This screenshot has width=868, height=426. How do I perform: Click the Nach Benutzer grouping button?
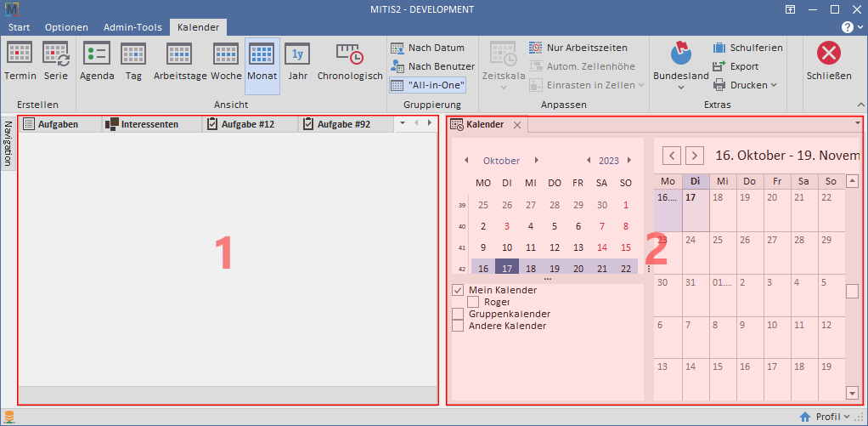coord(432,66)
